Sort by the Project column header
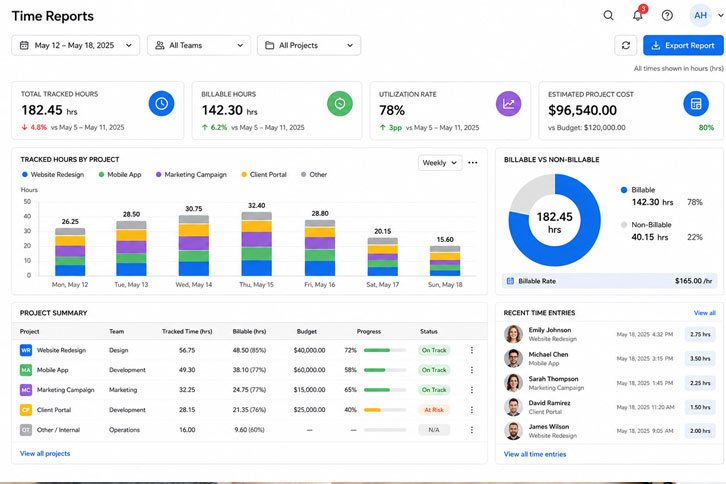The image size is (726, 484). click(x=29, y=332)
